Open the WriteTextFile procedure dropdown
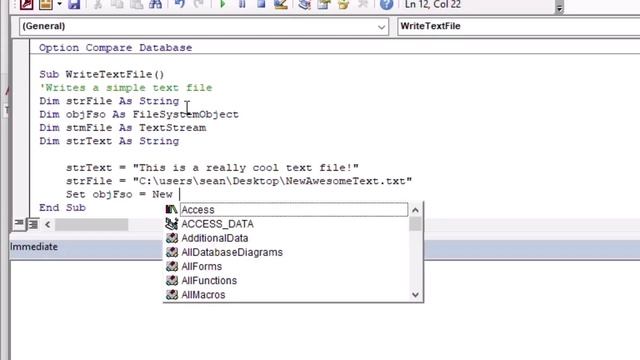Viewport: 640px width, 360px height. point(519,27)
